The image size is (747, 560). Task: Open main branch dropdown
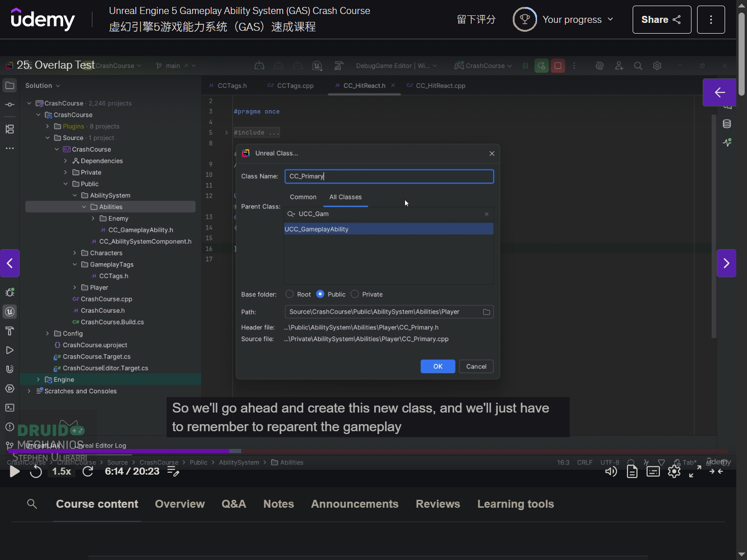click(x=176, y=66)
